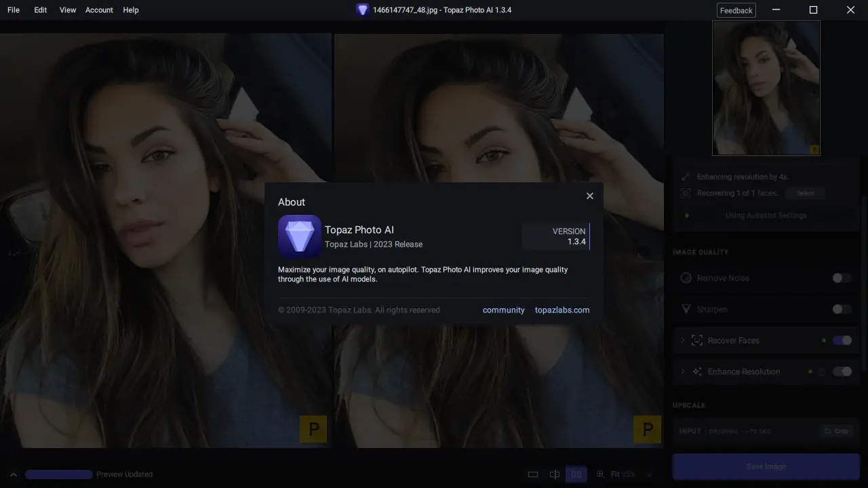This screenshot has height=488, width=868.
Task: Expand the Recover Faces section
Action: [x=683, y=340]
